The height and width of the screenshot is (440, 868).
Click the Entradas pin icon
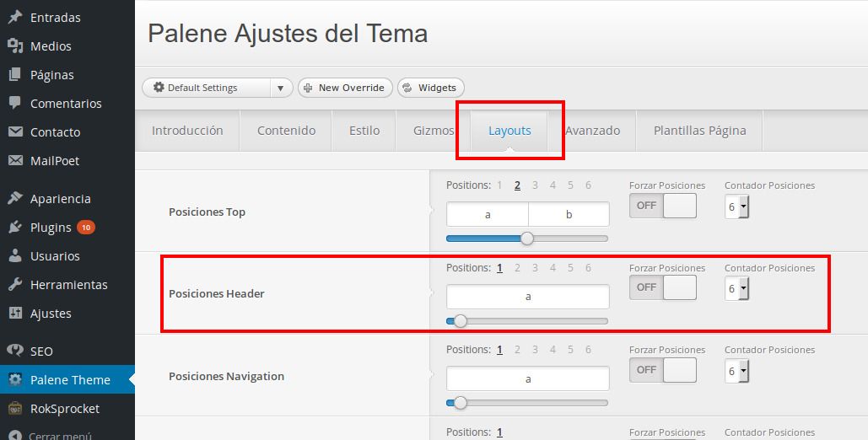point(15,17)
